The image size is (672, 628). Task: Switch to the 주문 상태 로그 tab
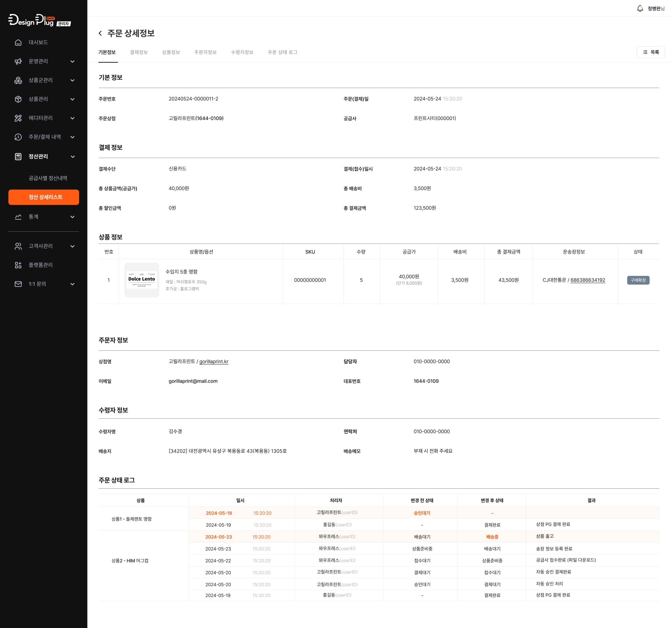click(x=282, y=52)
